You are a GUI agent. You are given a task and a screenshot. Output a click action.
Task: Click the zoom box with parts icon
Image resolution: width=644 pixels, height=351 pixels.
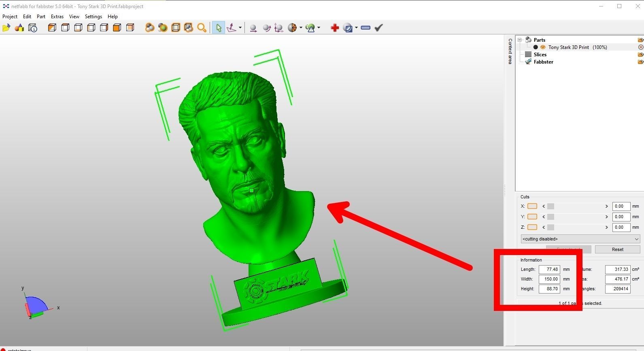(189, 28)
